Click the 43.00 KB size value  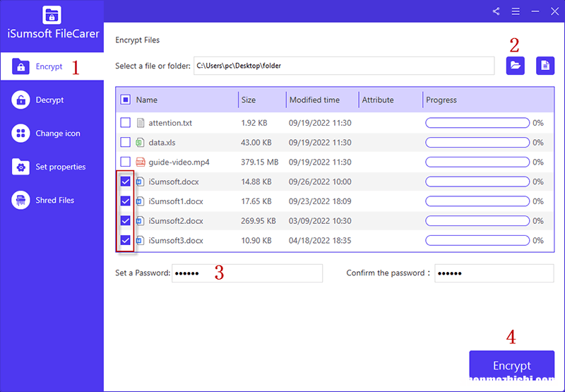point(256,143)
